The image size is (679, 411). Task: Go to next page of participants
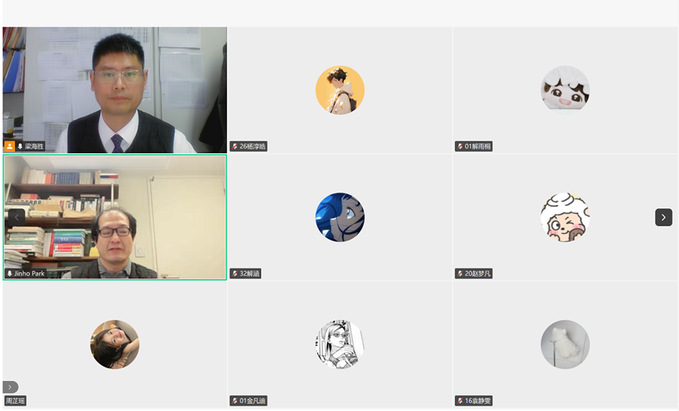(663, 217)
